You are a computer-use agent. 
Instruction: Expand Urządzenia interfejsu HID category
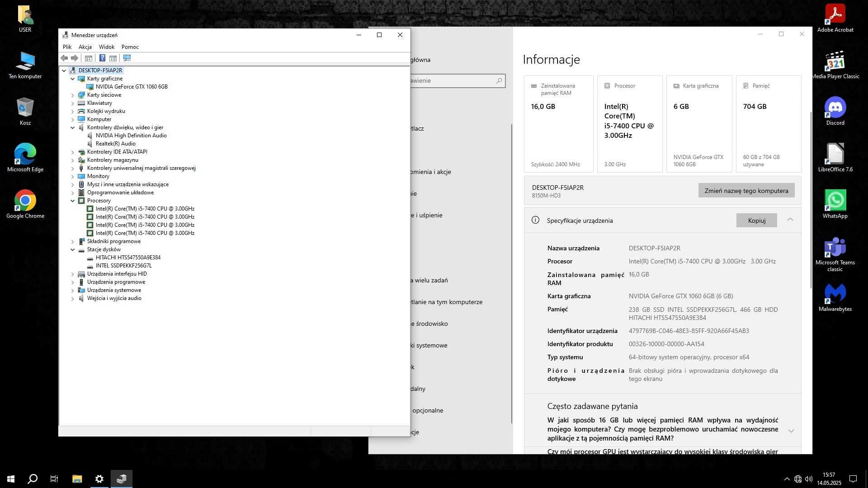point(72,274)
